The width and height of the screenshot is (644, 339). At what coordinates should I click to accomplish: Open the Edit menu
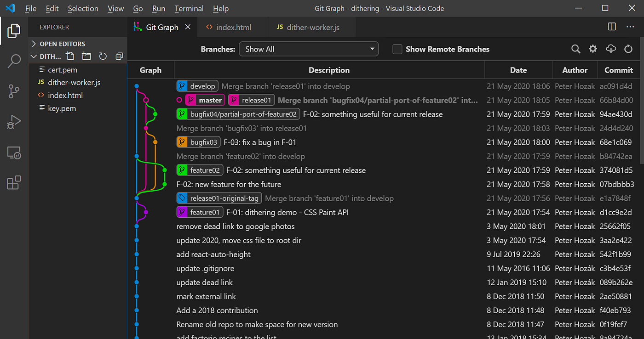[x=52, y=9]
